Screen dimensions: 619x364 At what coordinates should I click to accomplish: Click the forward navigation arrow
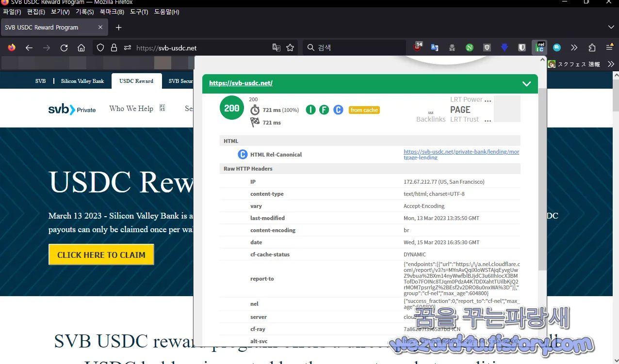(x=47, y=47)
